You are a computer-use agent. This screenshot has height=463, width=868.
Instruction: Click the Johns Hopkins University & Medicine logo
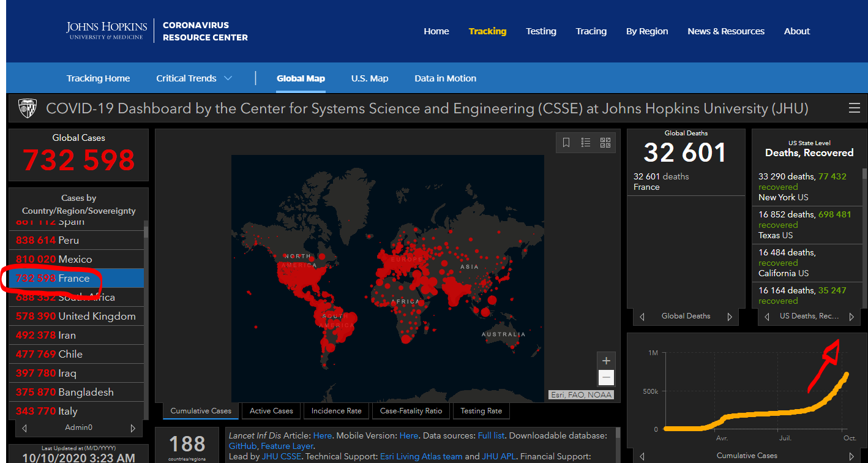[x=107, y=31]
